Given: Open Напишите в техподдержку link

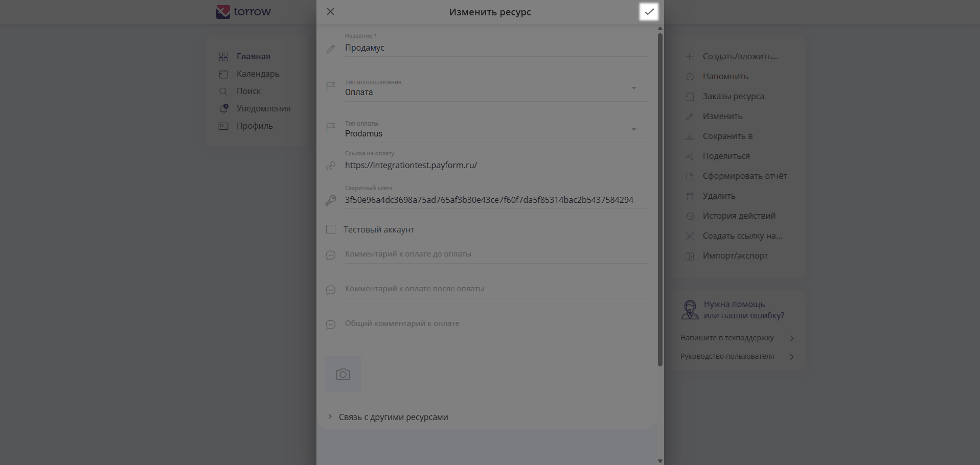Looking at the screenshot, I should (x=727, y=338).
